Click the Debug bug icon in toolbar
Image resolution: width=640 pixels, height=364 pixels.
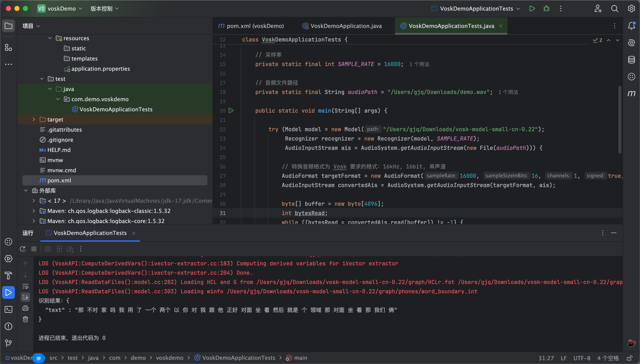coord(546,8)
